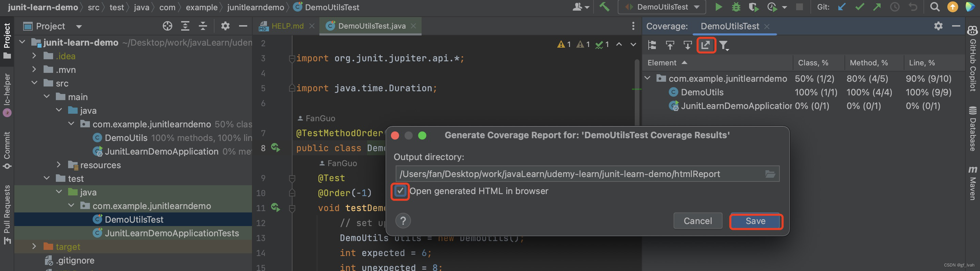Open the GitHub Copilot side tab
The width and height of the screenshot is (980, 271).
[973, 59]
